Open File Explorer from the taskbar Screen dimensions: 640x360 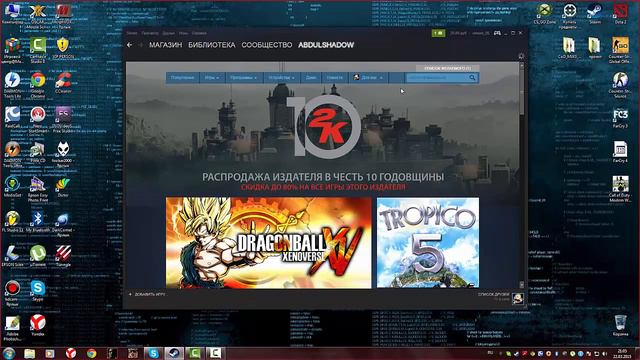(x=29, y=353)
